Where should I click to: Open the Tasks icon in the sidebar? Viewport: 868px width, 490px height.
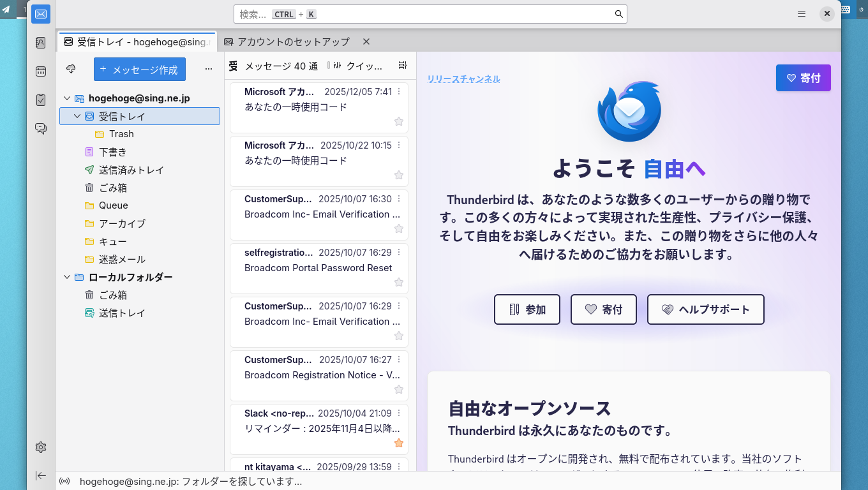pos(41,100)
